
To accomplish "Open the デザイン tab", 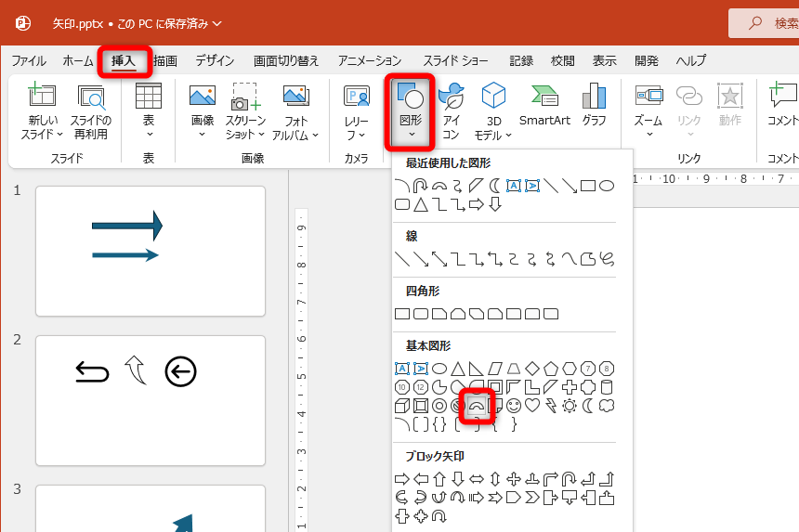I will (x=215, y=61).
